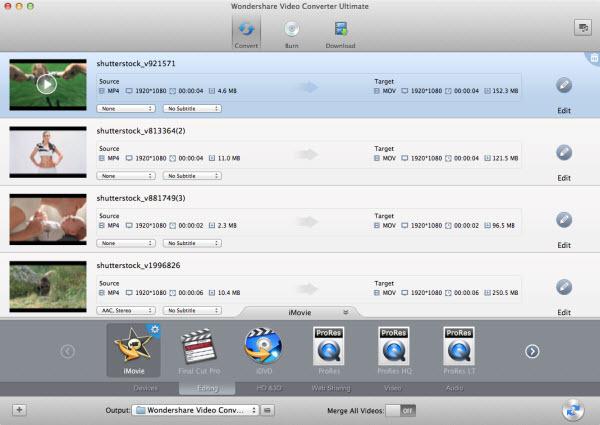Open the Burn disc section

click(292, 34)
